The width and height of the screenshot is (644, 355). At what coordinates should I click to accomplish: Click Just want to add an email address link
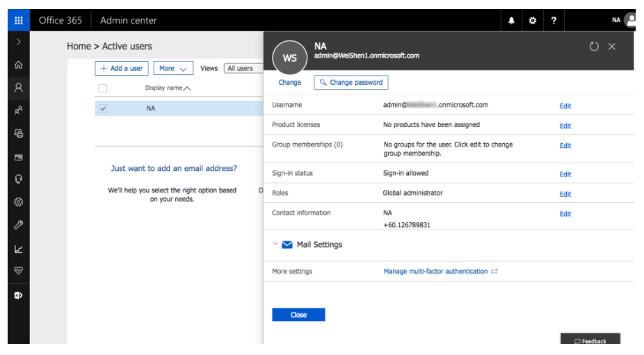point(174,168)
